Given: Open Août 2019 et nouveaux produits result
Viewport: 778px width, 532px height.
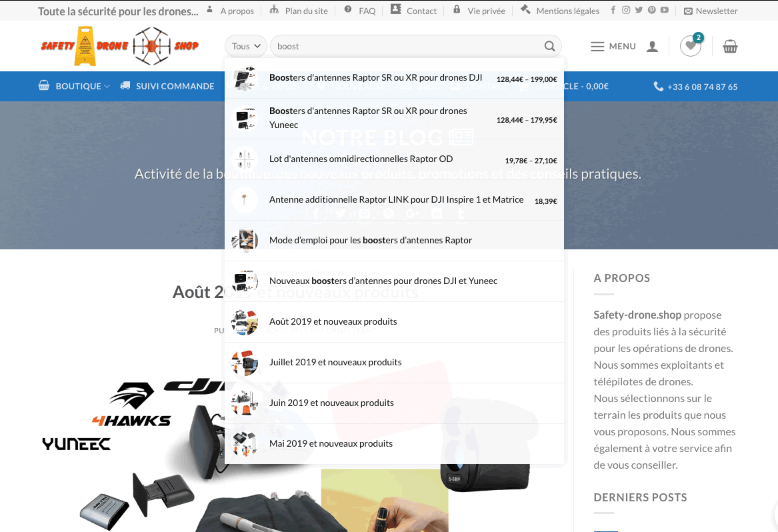Looking at the screenshot, I should click(x=395, y=322).
